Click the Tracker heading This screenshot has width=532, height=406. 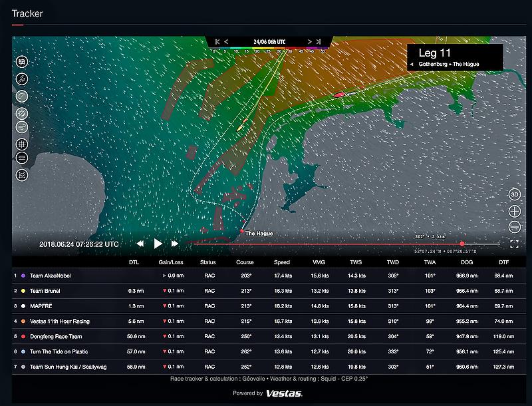[x=27, y=13]
